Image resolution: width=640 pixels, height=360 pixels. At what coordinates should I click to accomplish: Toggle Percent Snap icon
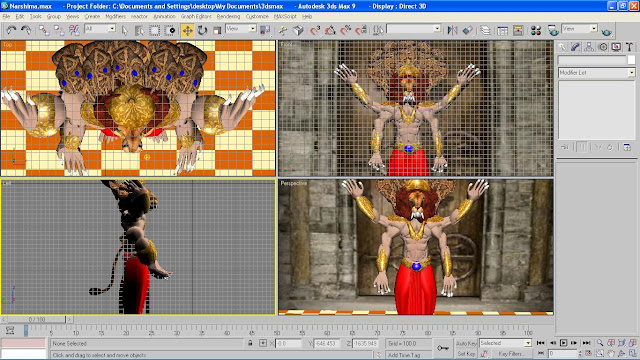click(x=346, y=30)
